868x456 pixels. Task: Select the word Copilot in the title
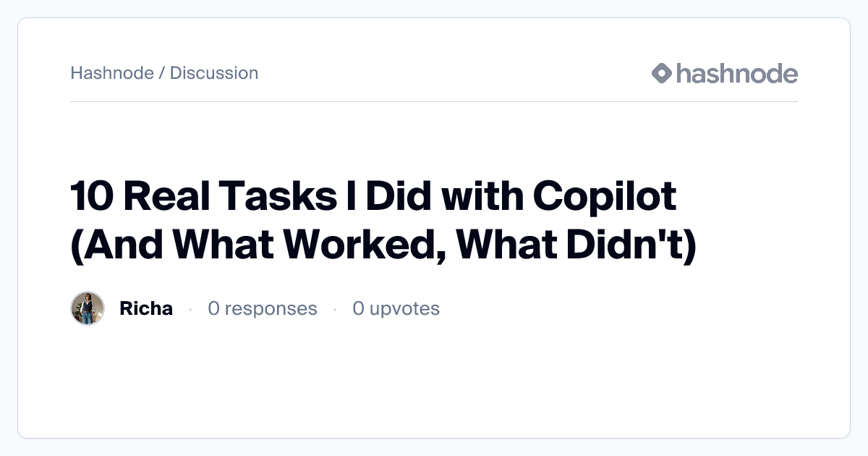click(x=605, y=197)
